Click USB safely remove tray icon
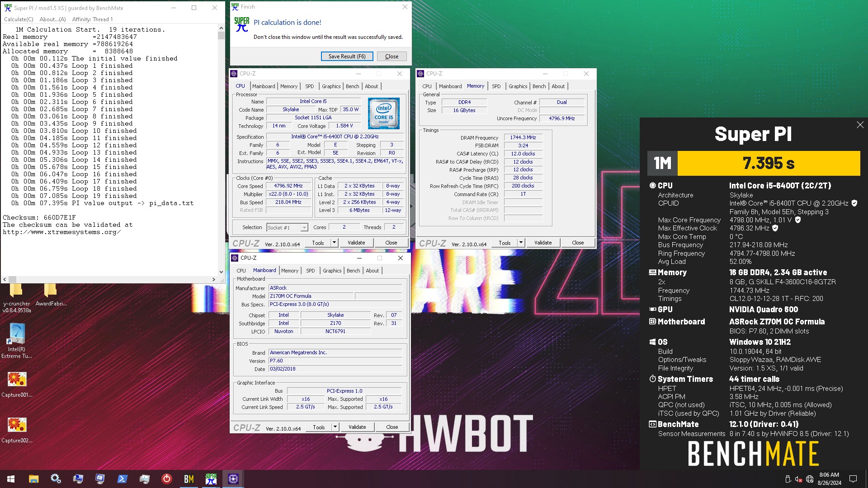Viewport: 868px width, 488px height. tap(788, 479)
